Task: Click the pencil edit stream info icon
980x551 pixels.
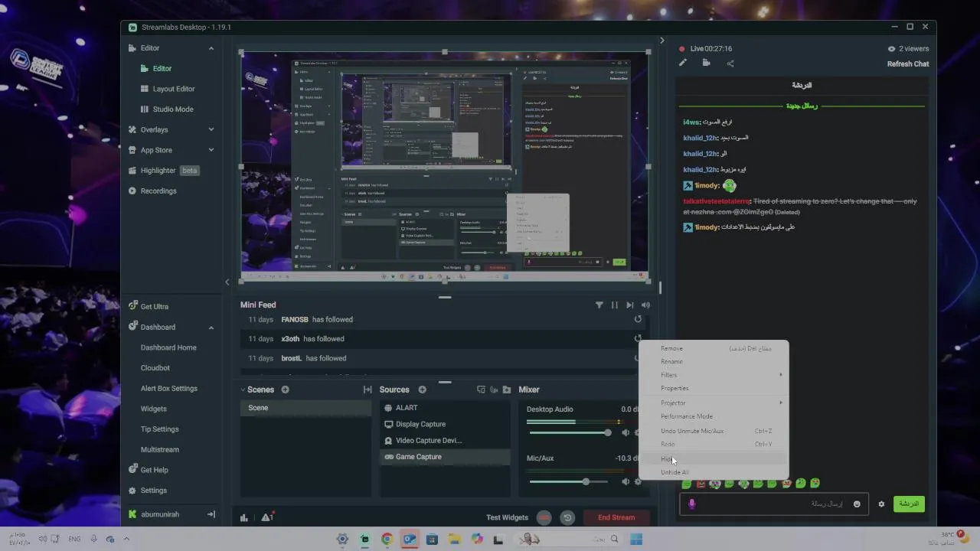Action: click(x=683, y=64)
